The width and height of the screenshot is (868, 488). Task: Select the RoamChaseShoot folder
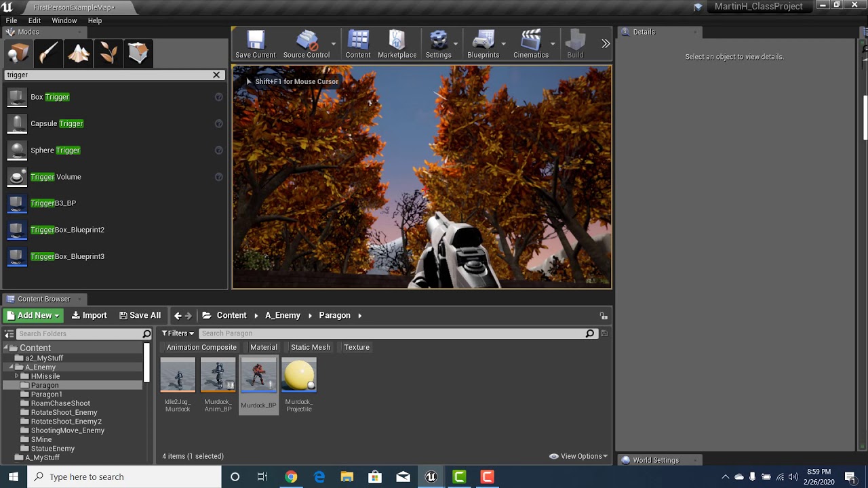pyautogui.click(x=60, y=403)
